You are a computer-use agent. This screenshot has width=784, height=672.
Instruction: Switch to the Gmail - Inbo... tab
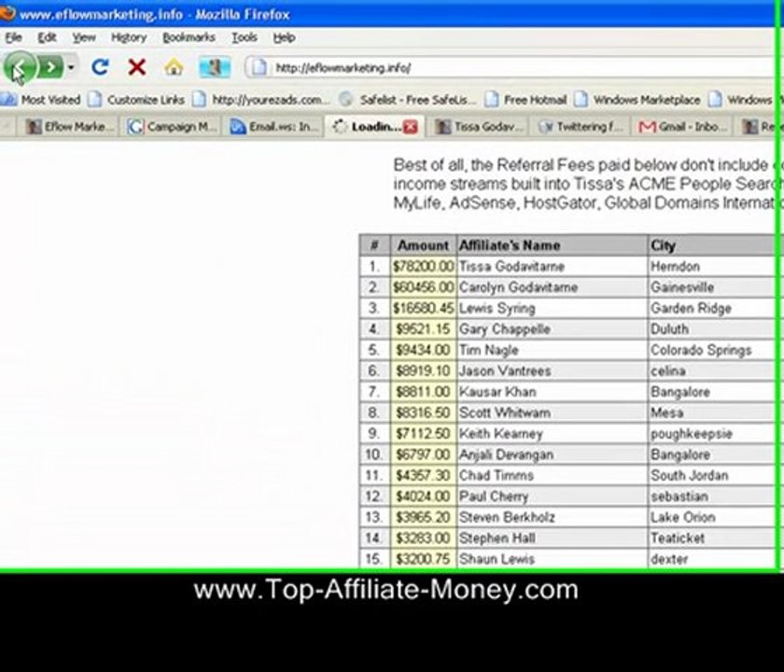click(682, 127)
